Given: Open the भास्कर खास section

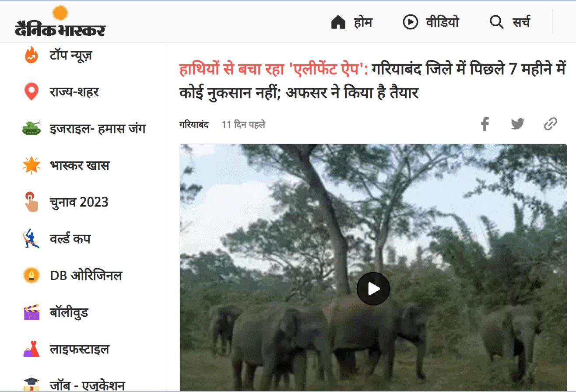Looking at the screenshot, I should coord(79,165).
